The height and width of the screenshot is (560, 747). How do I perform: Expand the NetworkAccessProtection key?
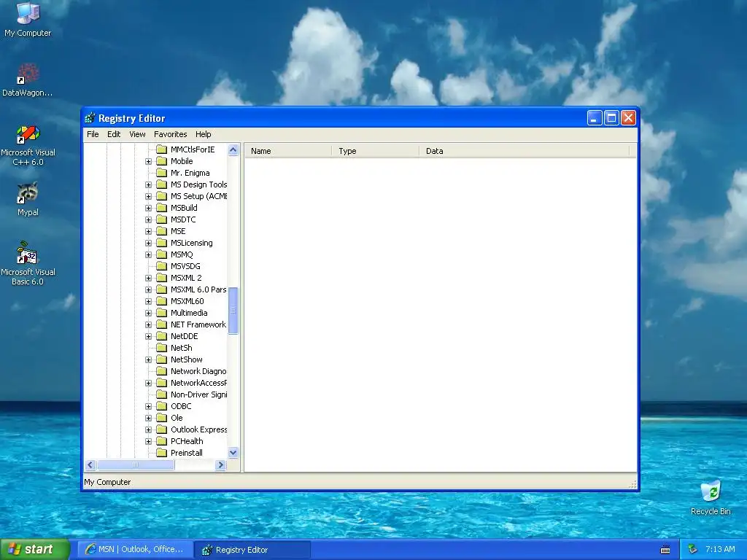[x=148, y=383]
